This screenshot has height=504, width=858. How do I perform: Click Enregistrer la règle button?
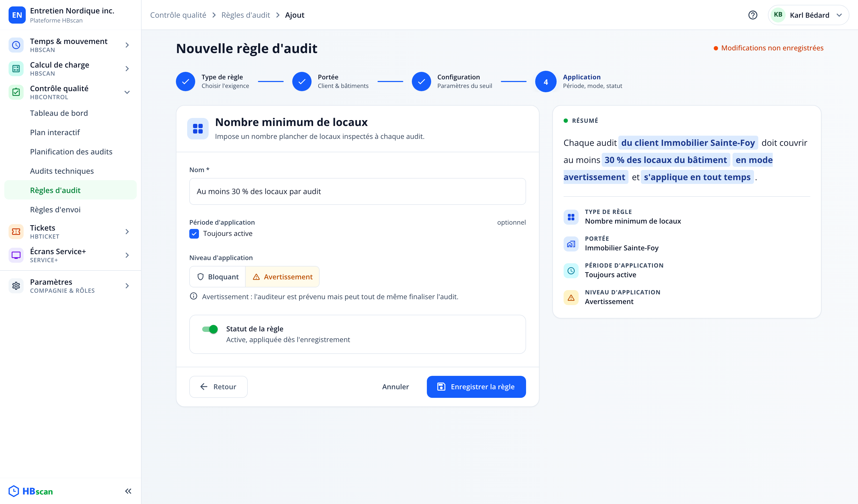click(476, 387)
